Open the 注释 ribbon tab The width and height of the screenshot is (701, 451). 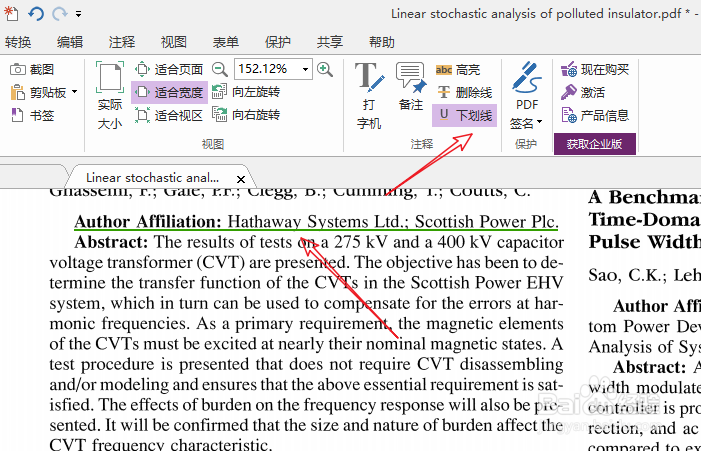122,42
